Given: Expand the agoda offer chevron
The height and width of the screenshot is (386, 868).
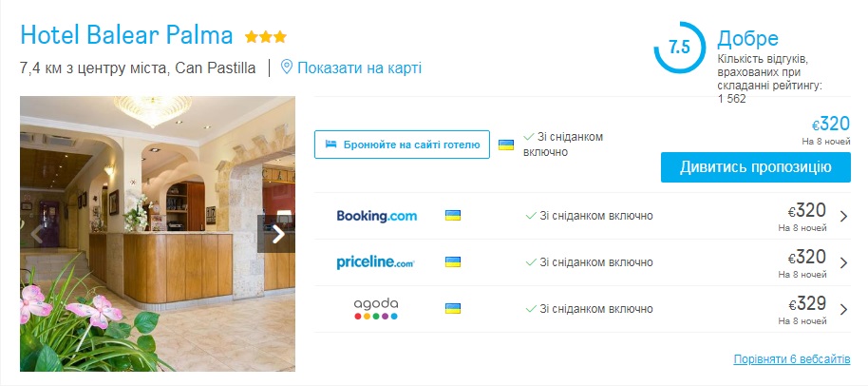Looking at the screenshot, I should point(843,309).
